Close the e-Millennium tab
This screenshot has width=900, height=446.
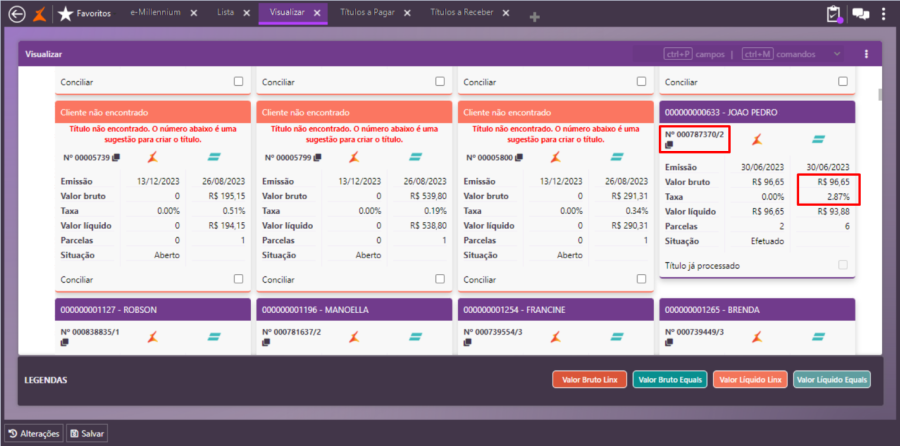(x=194, y=13)
